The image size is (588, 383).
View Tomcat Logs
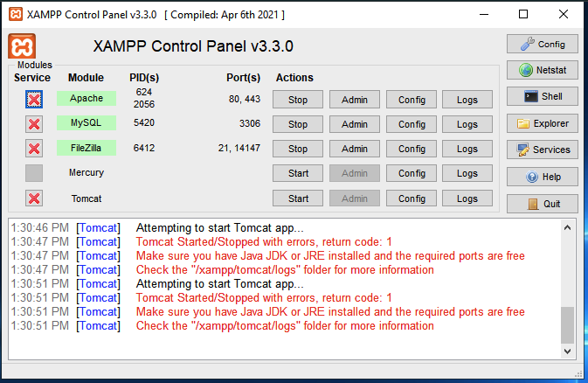pyautogui.click(x=467, y=198)
